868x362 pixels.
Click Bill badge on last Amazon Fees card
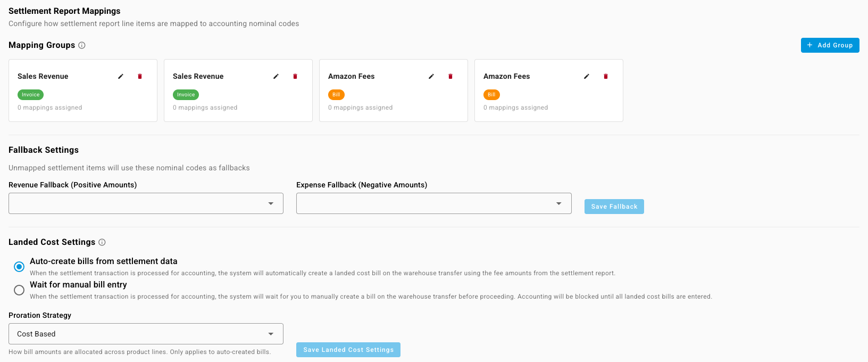click(491, 95)
